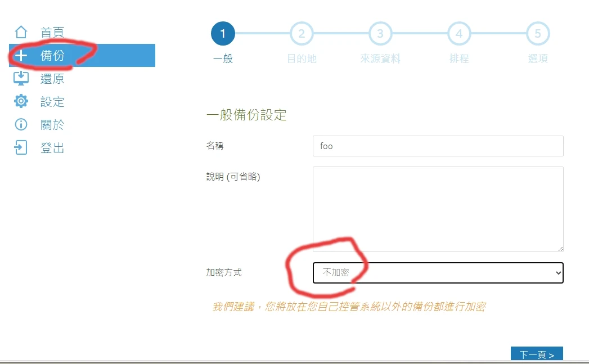Viewport: 589px width, 364px height.
Task: Click the 目的地 step label
Action: 302,59
